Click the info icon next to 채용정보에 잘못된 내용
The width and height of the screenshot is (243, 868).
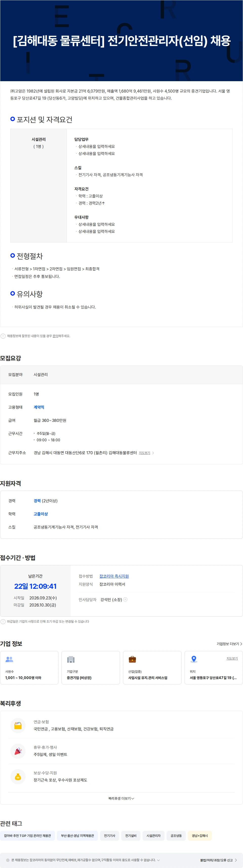click(x=3, y=336)
